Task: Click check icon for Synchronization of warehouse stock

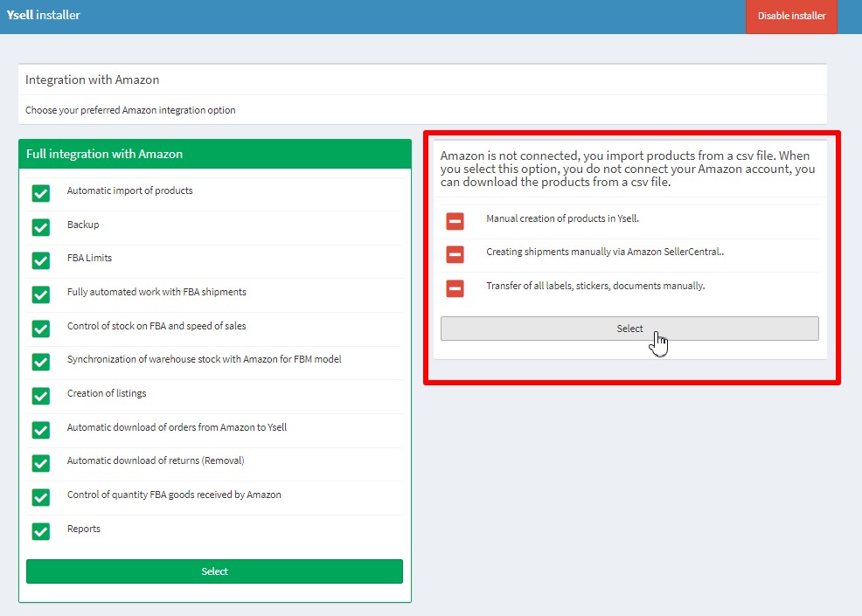Action: (41, 362)
